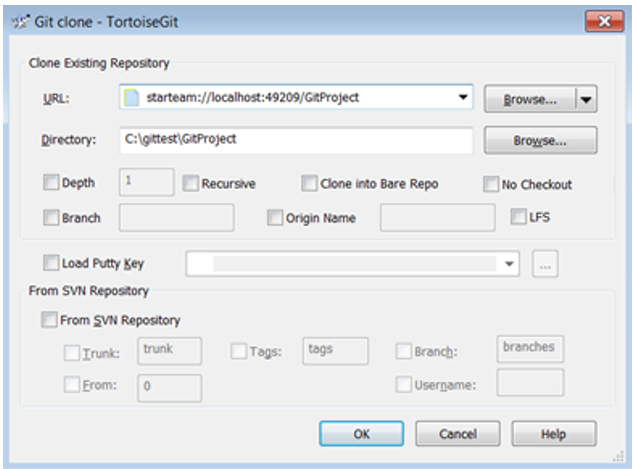Image resolution: width=632 pixels, height=469 pixels.
Task: Click the Username input field
Action: pos(530,382)
